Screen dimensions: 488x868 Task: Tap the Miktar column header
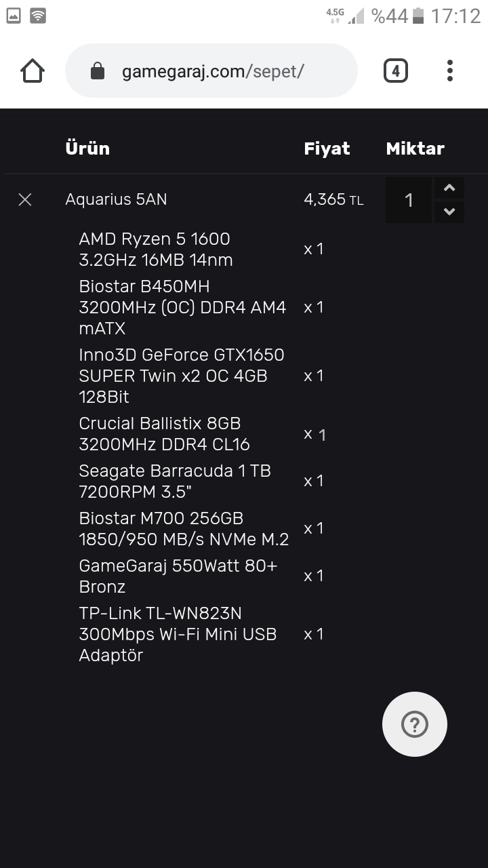(415, 149)
